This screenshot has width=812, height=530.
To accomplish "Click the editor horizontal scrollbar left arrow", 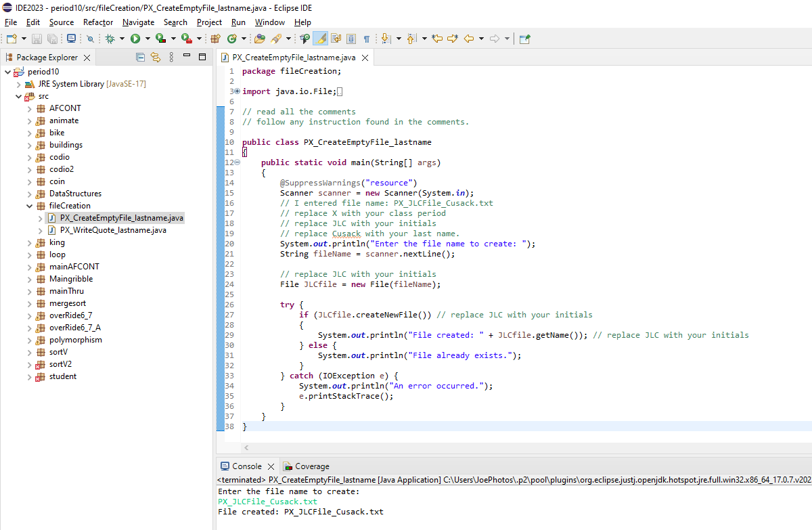I will [246, 448].
